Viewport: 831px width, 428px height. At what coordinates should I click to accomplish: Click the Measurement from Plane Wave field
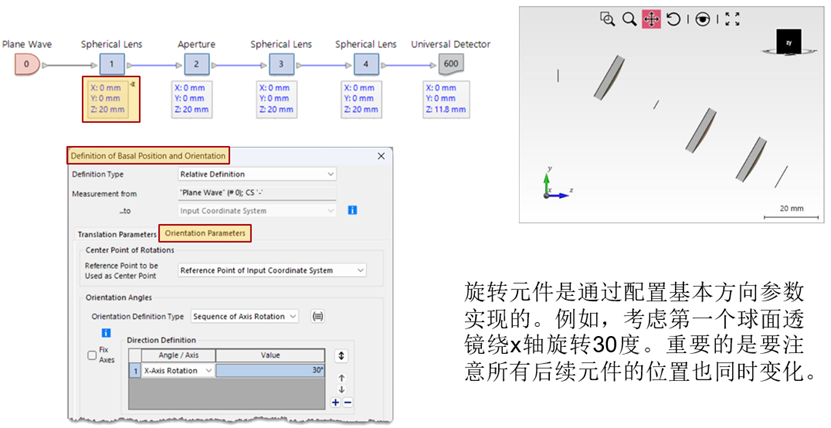(x=257, y=193)
